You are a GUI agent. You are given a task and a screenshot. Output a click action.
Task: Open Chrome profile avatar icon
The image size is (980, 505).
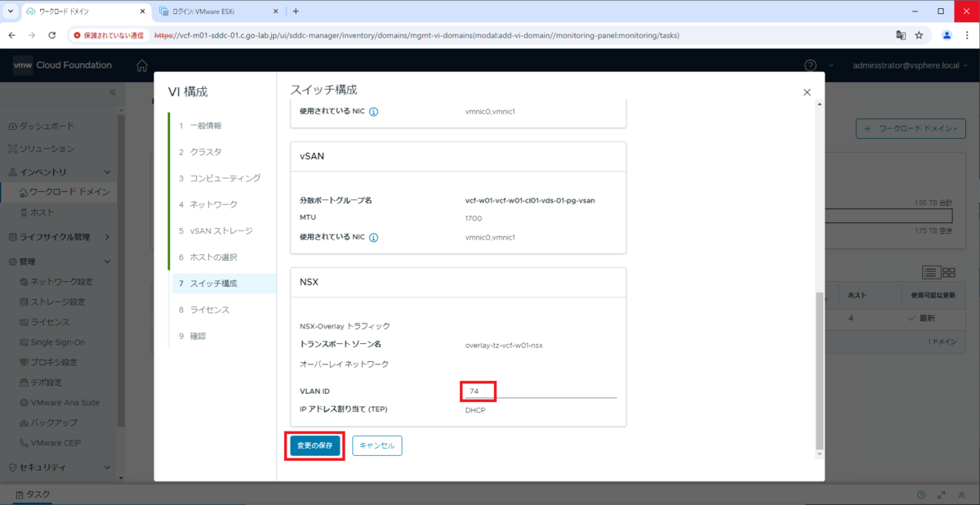coord(947,35)
